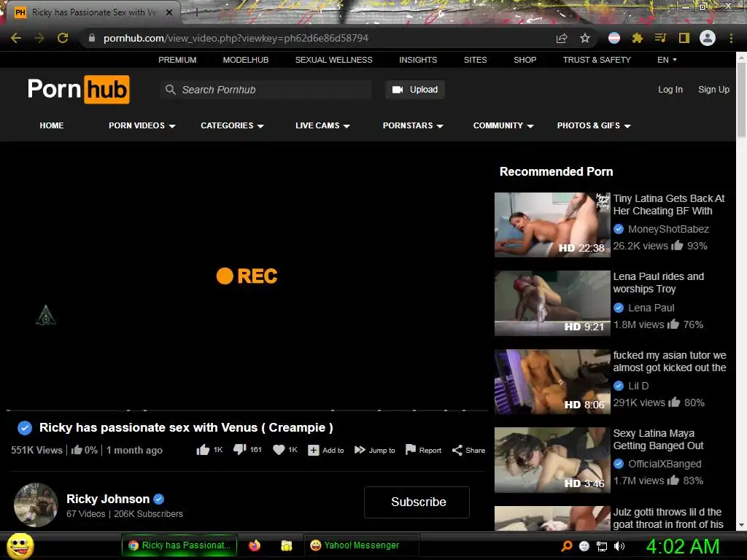Screen dimensions: 747x560
Task: Reload the page with the refresh icon
Action: [x=63, y=38]
